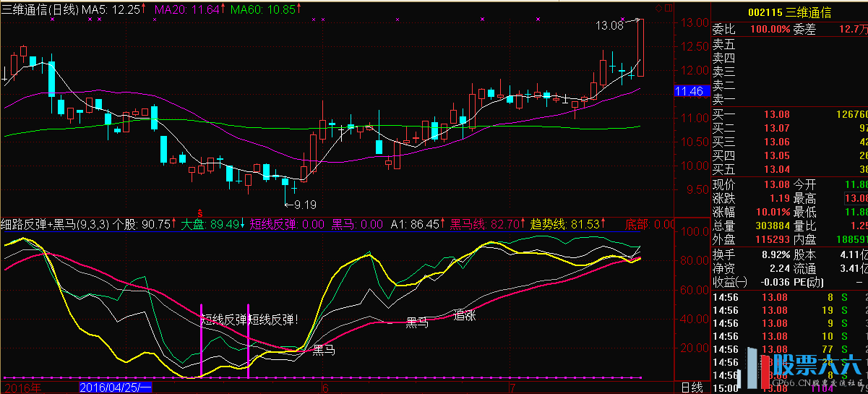
Task: Click the red 'S' marker above indicator panel
Action: [200, 215]
